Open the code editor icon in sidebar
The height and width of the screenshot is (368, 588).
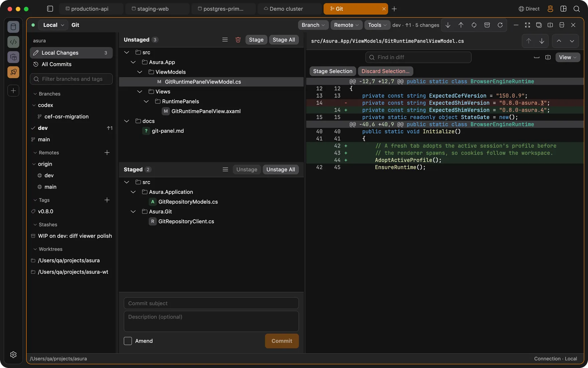(13, 42)
